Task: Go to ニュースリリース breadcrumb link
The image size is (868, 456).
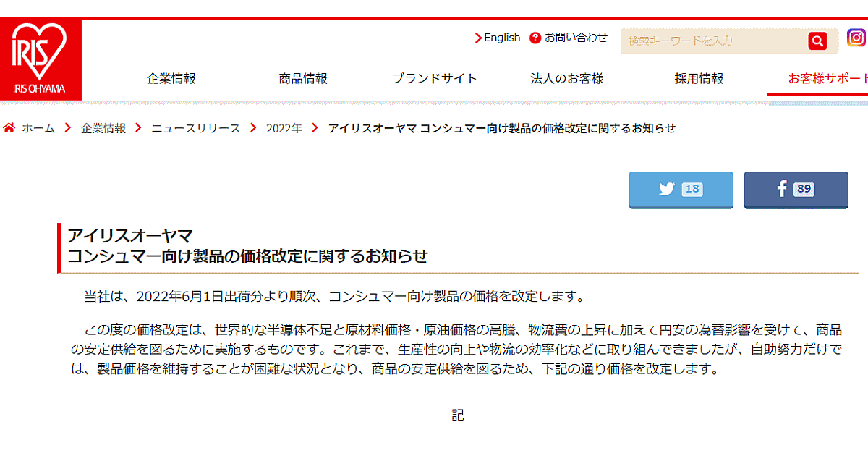Action: coord(195,128)
